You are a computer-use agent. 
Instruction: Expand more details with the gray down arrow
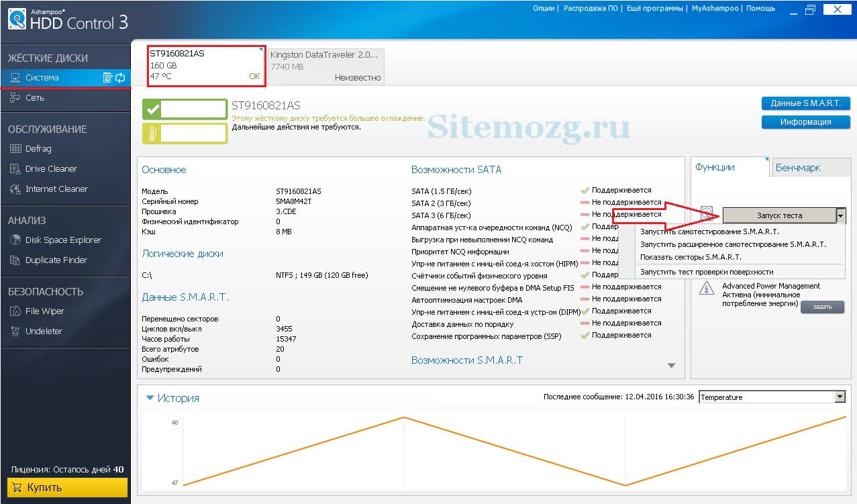coord(671,366)
